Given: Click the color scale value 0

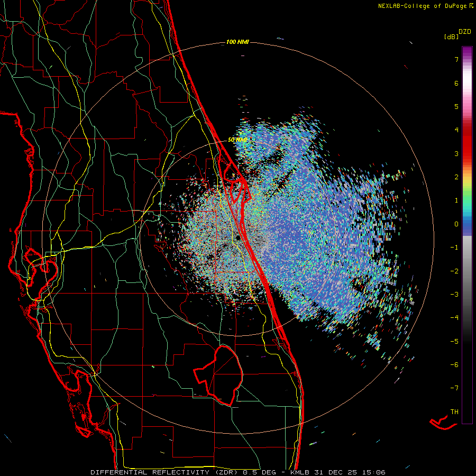Looking at the screenshot, I should pos(456,224).
